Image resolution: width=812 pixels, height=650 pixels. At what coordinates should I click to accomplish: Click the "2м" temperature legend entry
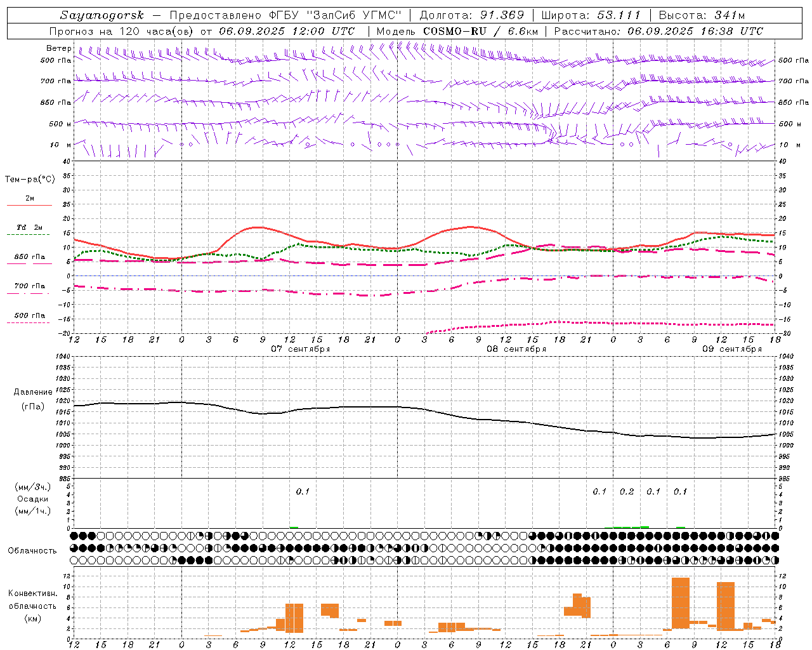tap(30, 199)
